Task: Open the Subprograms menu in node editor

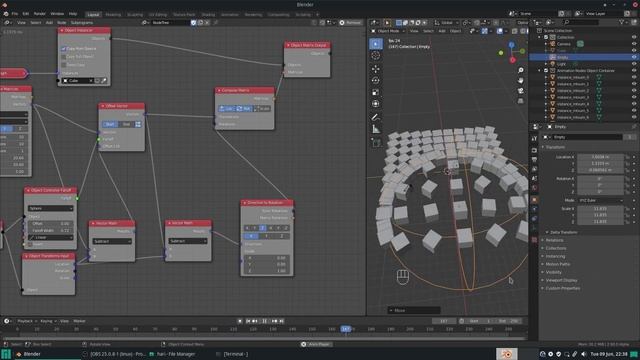Action: (82, 23)
